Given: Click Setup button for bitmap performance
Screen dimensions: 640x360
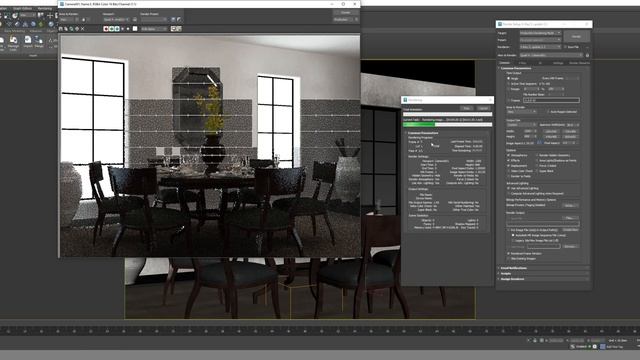Looking at the screenshot, I should (x=570, y=205).
